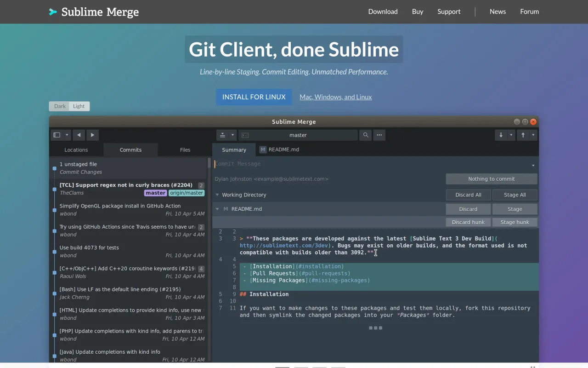Switch screenshot theme to Light
Screen dimensions: 588x368
pos(79,106)
